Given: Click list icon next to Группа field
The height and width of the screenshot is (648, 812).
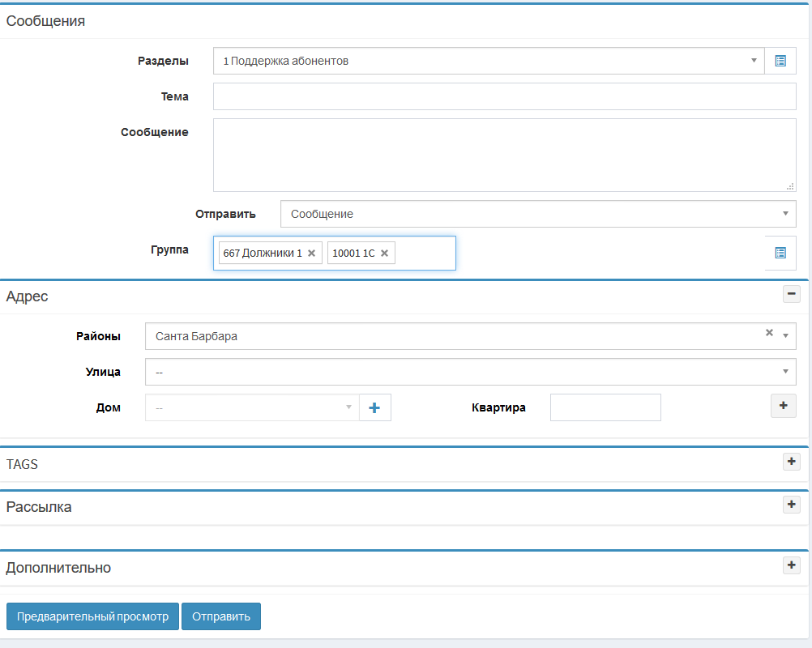Looking at the screenshot, I should click(x=780, y=253).
